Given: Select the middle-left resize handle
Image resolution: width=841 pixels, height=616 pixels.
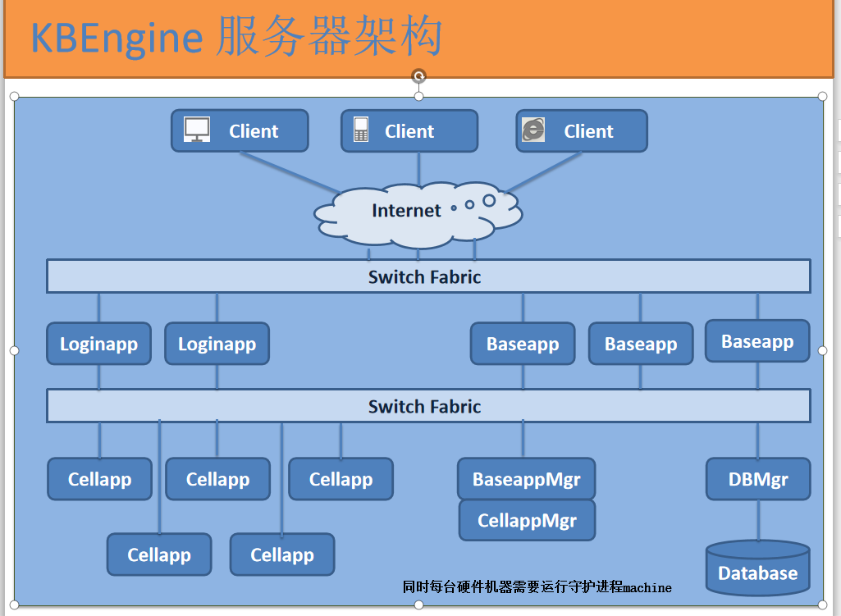Looking at the screenshot, I should point(13,350).
